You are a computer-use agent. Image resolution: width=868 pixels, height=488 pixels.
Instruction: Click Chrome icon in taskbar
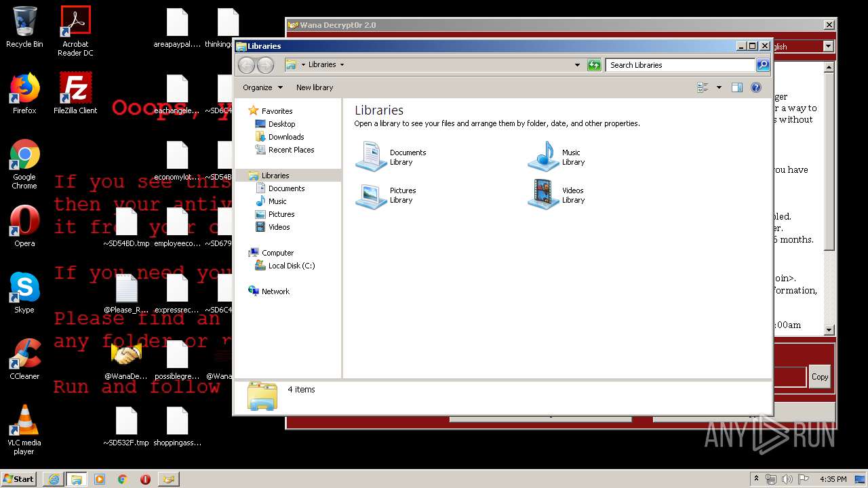[123, 479]
